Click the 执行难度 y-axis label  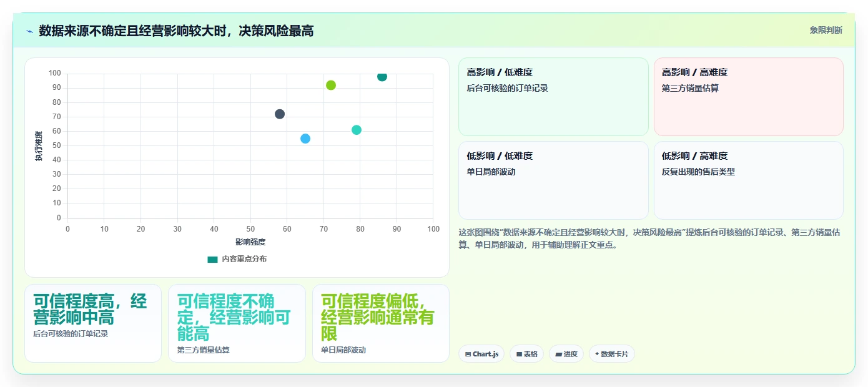click(39, 146)
